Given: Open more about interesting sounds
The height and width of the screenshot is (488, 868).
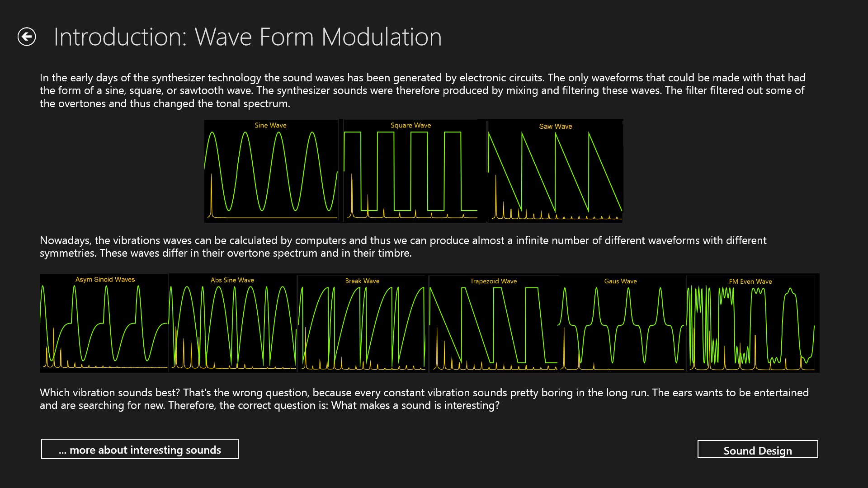Looking at the screenshot, I should [140, 449].
